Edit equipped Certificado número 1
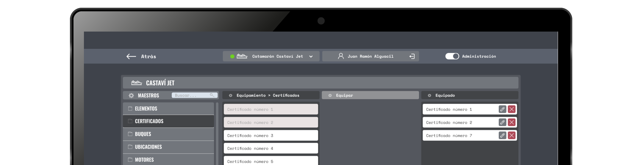The height and width of the screenshot is (165, 644). [x=502, y=109]
